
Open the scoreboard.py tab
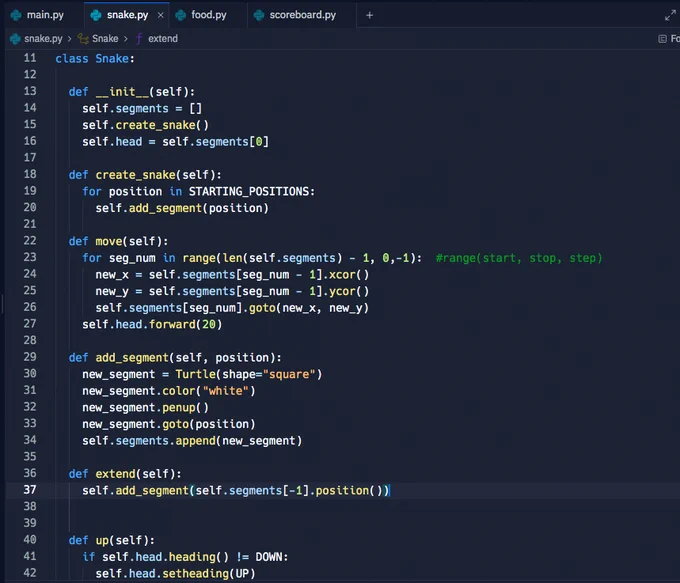pos(302,15)
